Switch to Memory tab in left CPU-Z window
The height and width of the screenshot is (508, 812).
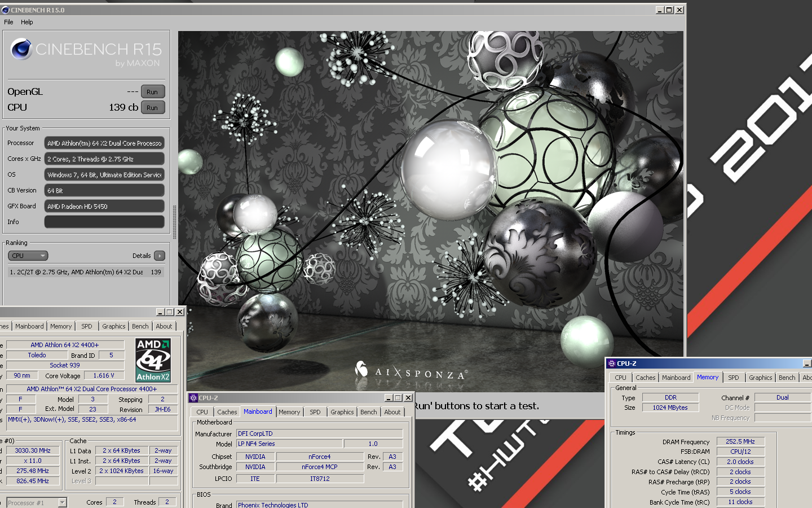(61, 326)
